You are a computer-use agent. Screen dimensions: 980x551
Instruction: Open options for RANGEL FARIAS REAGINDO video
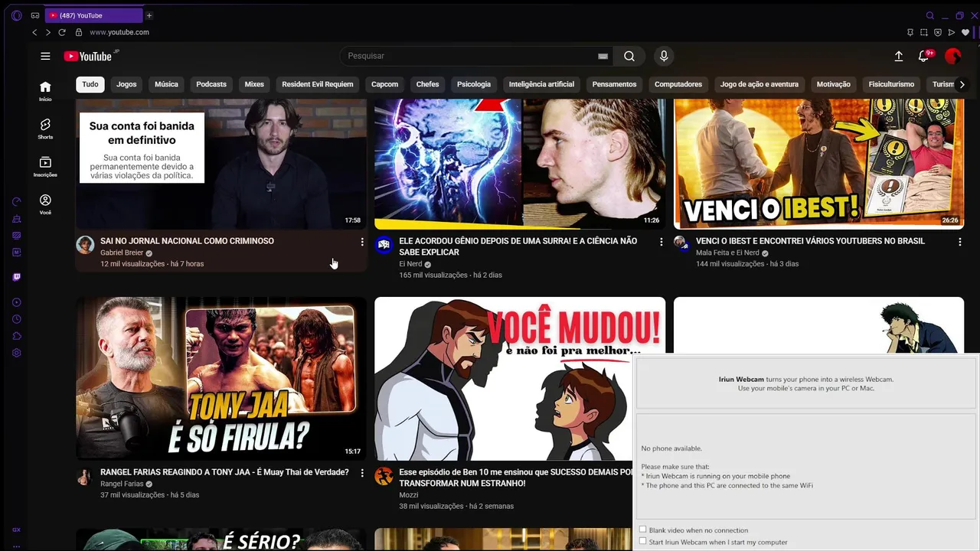[362, 473]
